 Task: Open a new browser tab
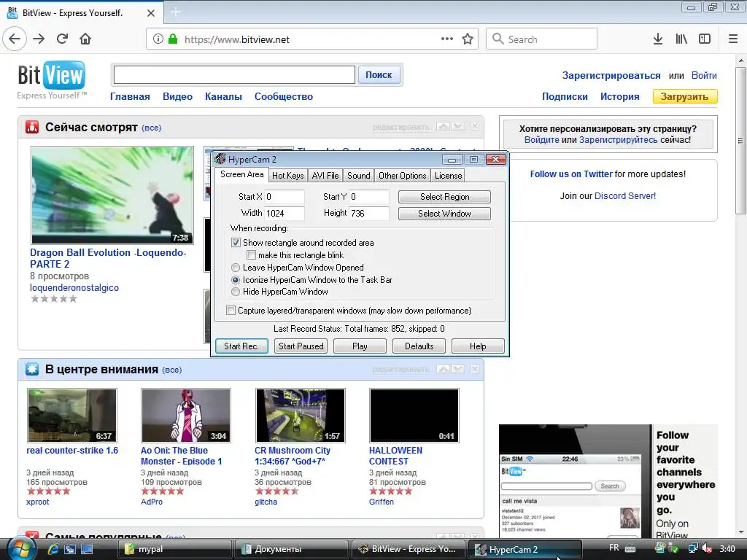pos(175,12)
